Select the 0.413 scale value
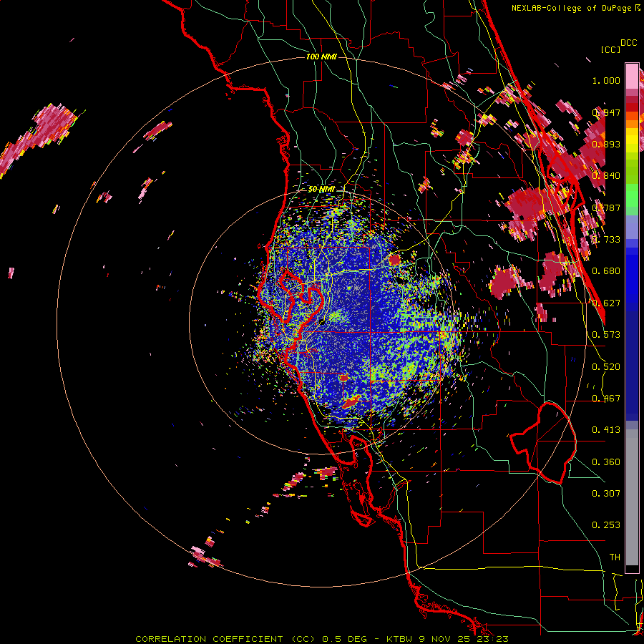Screen dimensions: 644x644 click(x=606, y=429)
